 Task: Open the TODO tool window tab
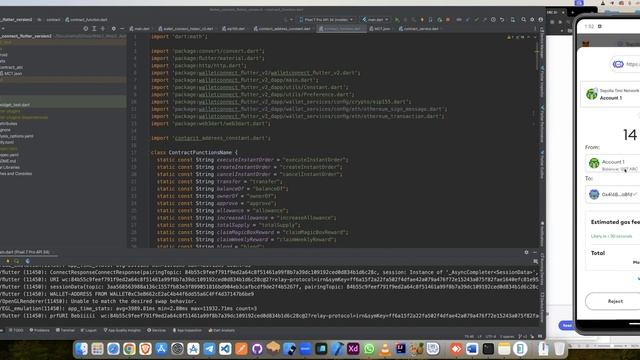pos(17,330)
